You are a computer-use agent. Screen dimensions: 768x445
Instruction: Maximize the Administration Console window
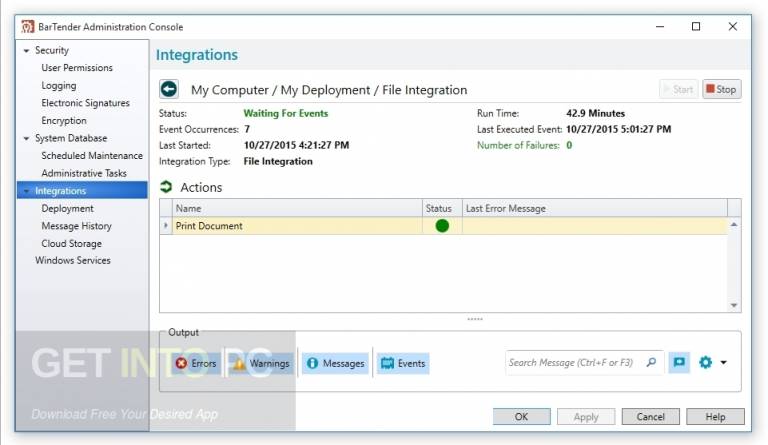click(696, 26)
